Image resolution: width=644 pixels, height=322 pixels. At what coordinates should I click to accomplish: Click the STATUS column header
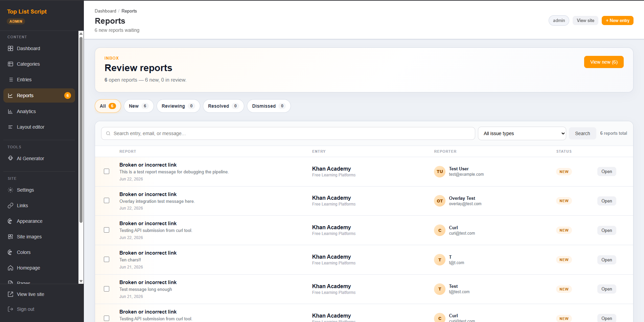pos(564,151)
